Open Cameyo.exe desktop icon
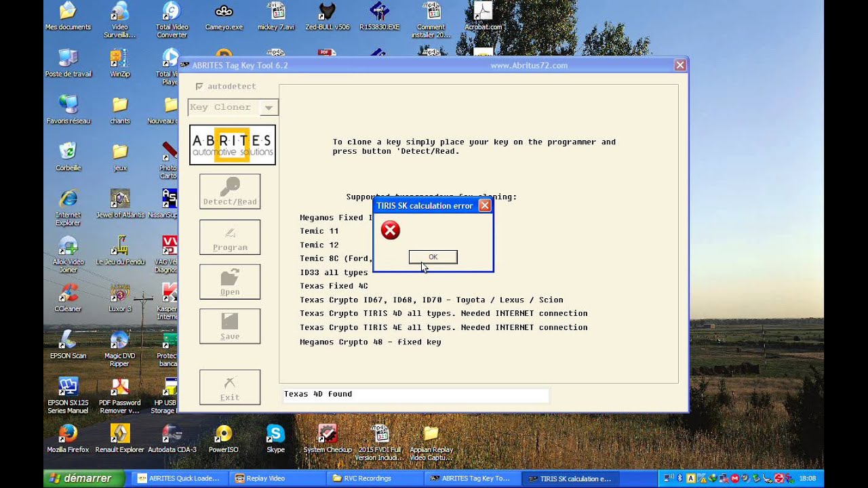The height and width of the screenshot is (488, 868). (x=224, y=17)
